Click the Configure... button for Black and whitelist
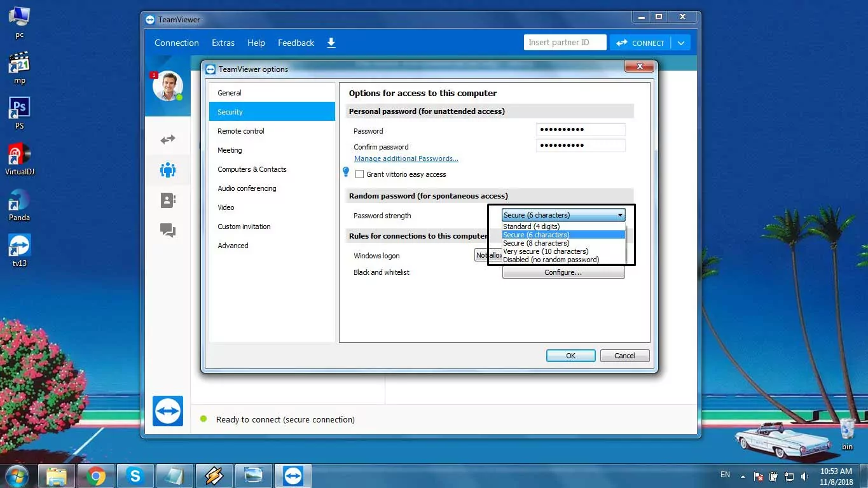This screenshot has height=488, width=868. 563,272
